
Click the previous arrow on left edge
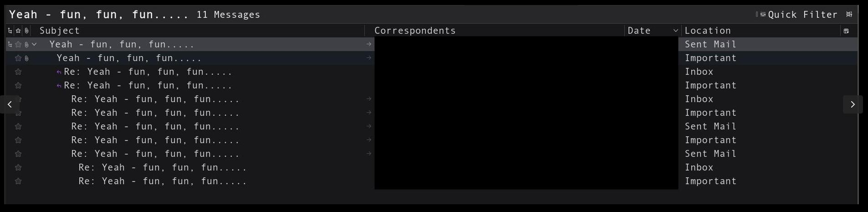click(x=10, y=104)
